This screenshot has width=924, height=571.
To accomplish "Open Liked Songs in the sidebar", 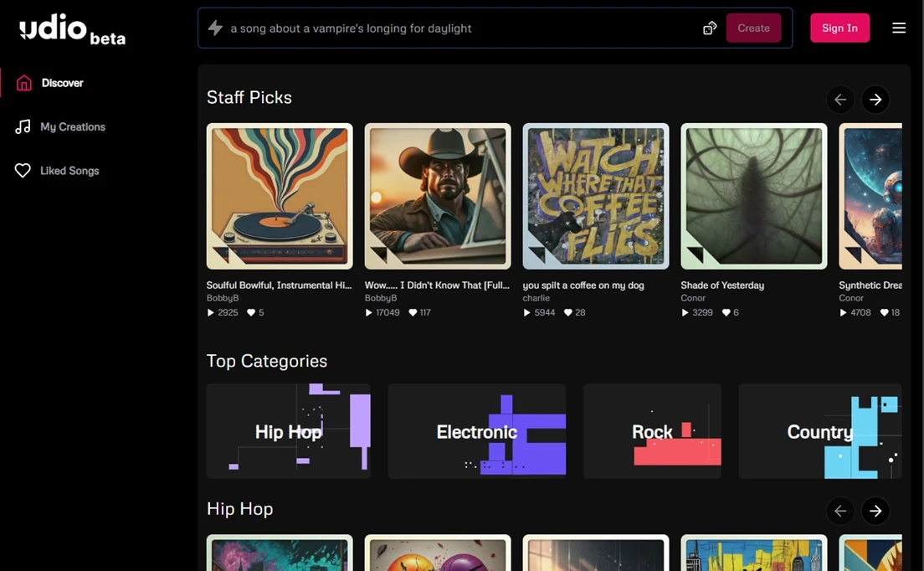I will (x=69, y=171).
